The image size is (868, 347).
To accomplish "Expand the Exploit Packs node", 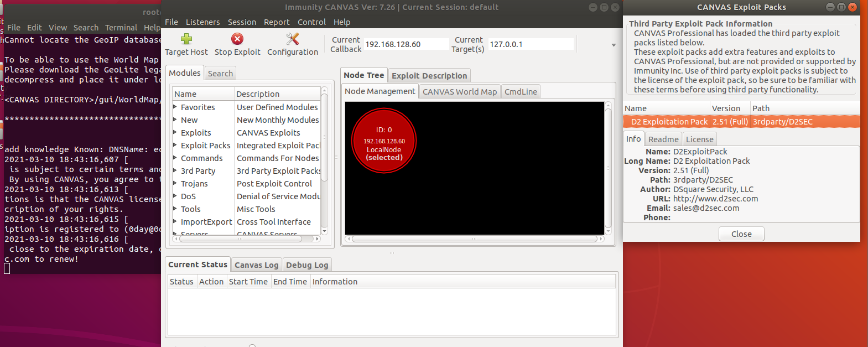I will pyautogui.click(x=175, y=145).
